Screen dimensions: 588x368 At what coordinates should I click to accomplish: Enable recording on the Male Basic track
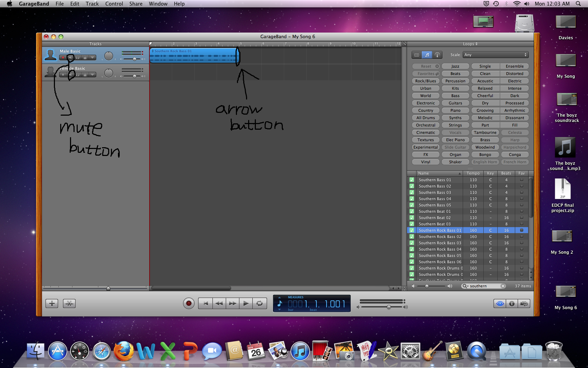(63, 57)
